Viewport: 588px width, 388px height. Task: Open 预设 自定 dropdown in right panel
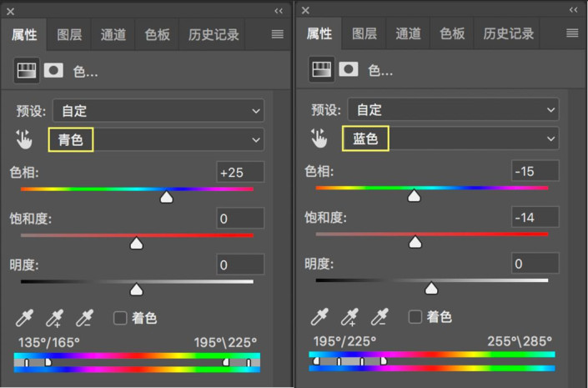click(454, 109)
